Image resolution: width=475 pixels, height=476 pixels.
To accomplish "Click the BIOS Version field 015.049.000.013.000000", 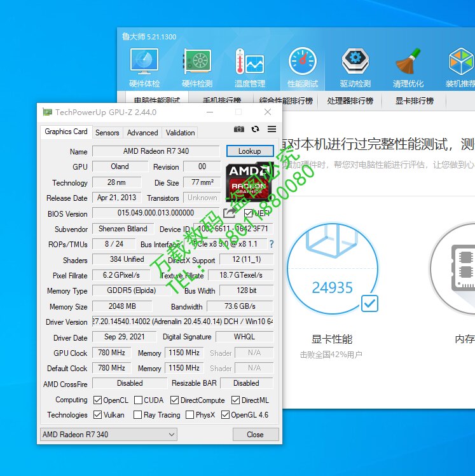I will [156, 213].
